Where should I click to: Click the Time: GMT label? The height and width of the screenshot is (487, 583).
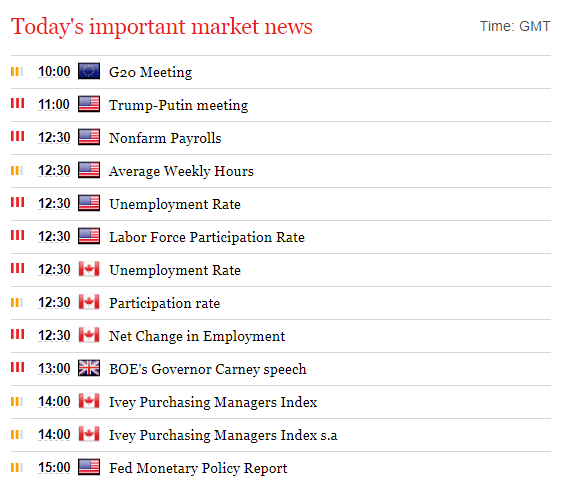click(515, 26)
